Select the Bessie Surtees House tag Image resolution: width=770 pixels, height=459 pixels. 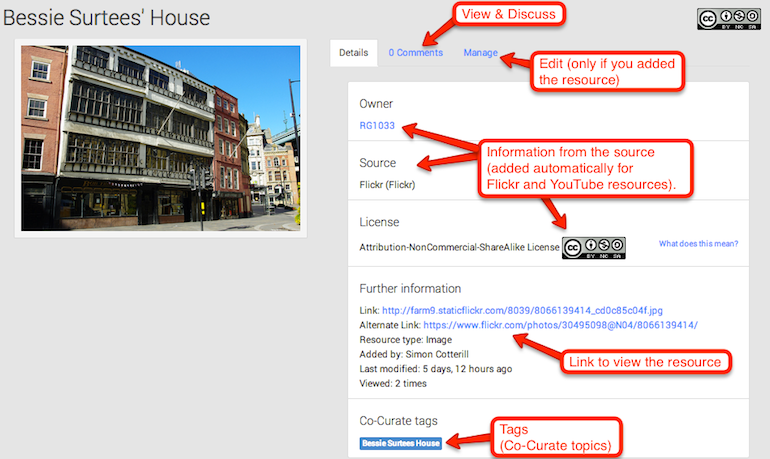click(400, 442)
